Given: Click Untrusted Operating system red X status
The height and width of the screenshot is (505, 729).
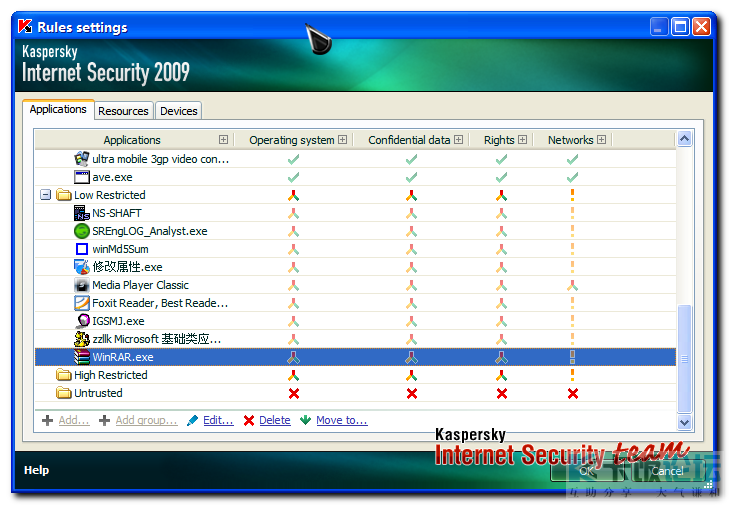Looking at the screenshot, I should click(294, 393).
